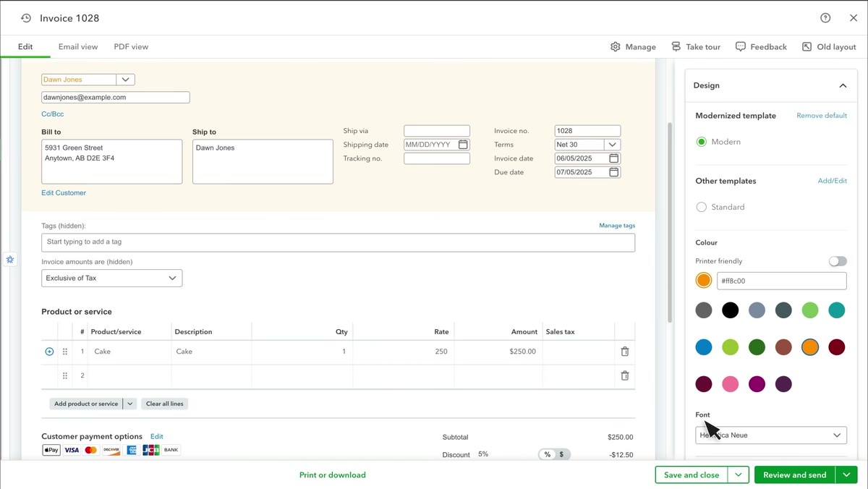
Task: Toggle the Printer friendly switch
Action: [838, 261]
